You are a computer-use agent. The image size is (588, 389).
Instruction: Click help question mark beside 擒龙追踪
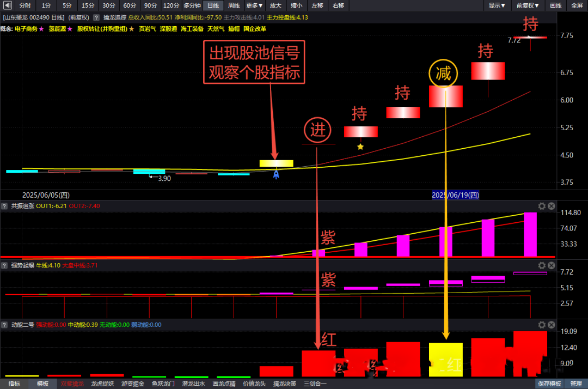(x=96, y=17)
